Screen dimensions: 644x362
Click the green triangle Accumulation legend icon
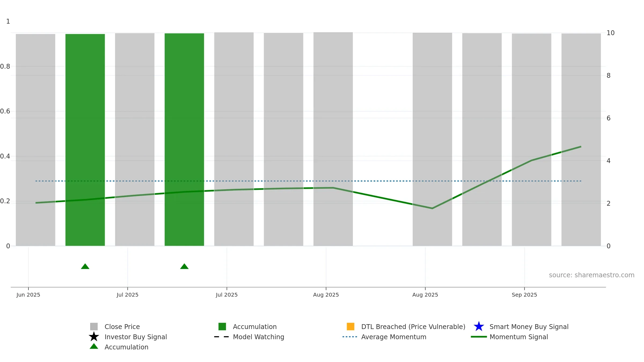click(x=94, y=346)
